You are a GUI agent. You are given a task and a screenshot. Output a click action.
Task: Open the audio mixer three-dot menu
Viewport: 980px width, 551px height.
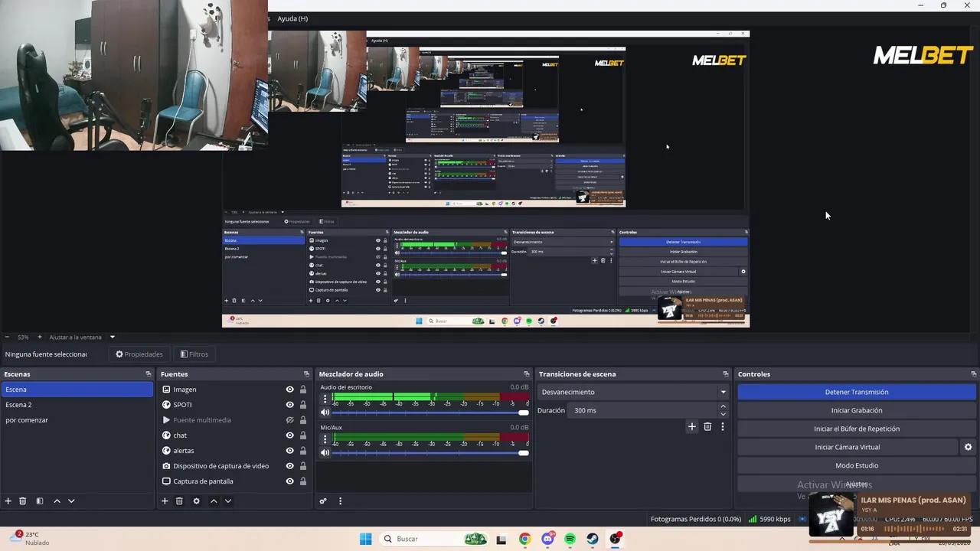click(340, 501)
